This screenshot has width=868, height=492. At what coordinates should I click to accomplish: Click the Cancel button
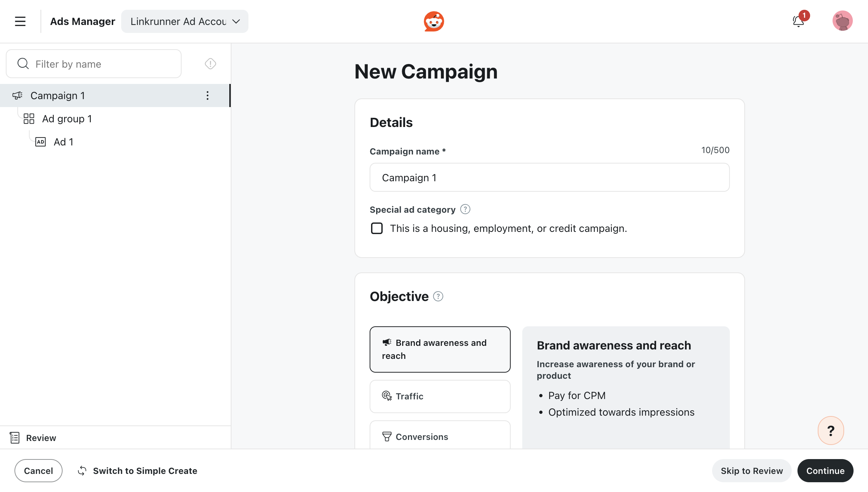(x=38, y=471)
